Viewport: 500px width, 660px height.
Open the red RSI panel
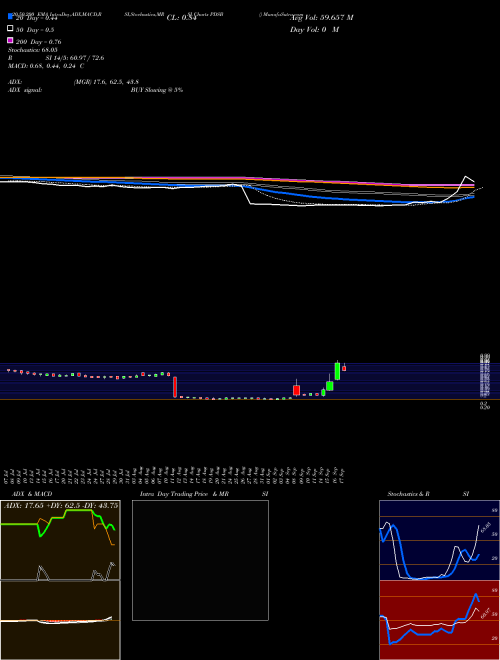pyautogui.click(x=439, y=620)
